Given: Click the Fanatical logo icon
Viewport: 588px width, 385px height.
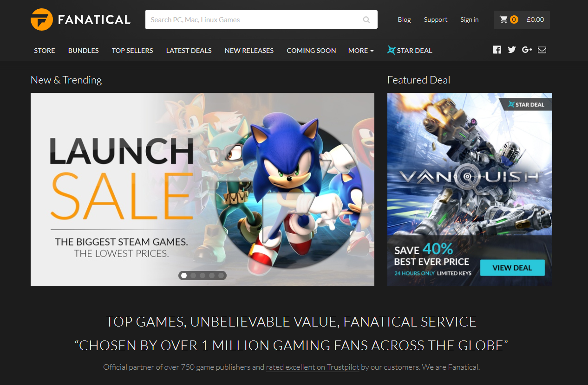Looking at the screenshot, I should pos(42,19).
